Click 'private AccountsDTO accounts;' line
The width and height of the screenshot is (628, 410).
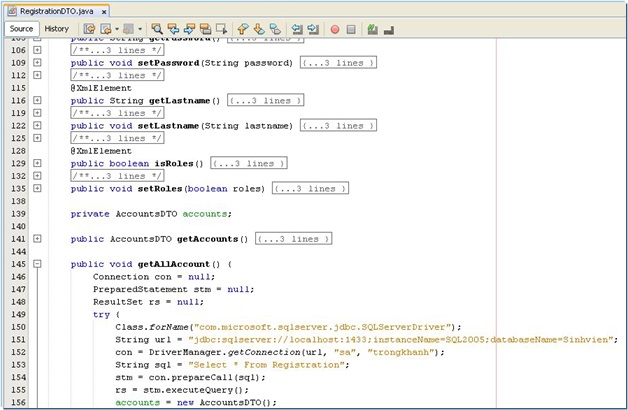[x=151, y=214]
